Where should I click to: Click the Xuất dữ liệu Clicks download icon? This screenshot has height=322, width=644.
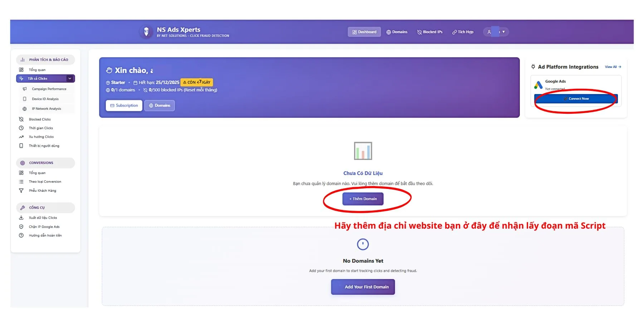click(x=21, y=218)
